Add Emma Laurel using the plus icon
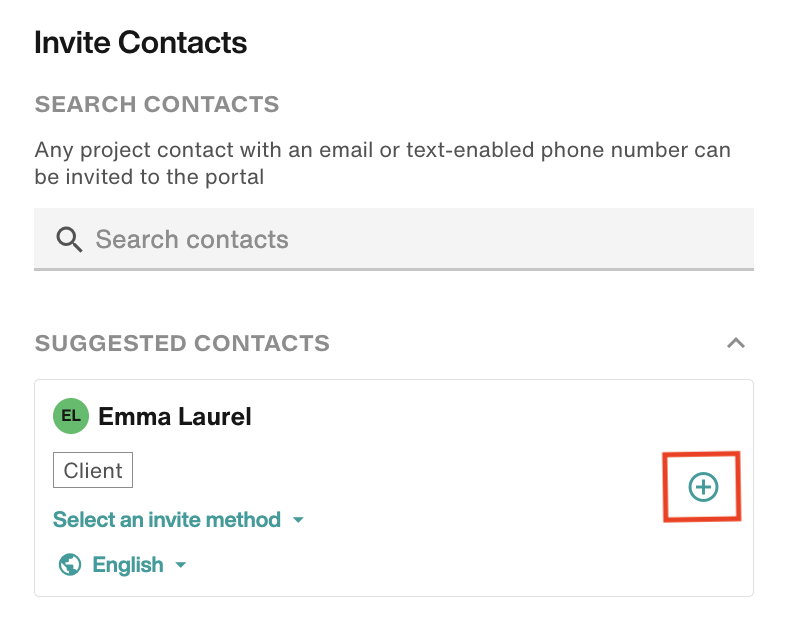Screen dimensions: 788x632 click(x=703, y=487)
